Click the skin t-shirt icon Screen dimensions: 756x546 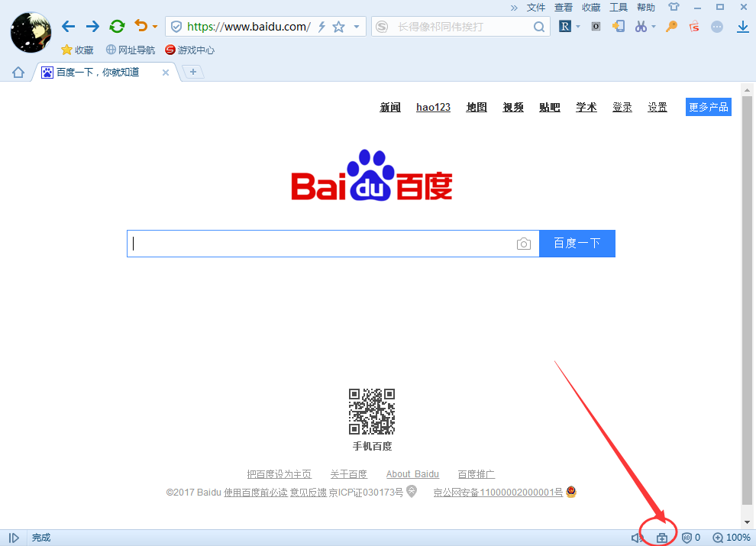coord(674,7)
